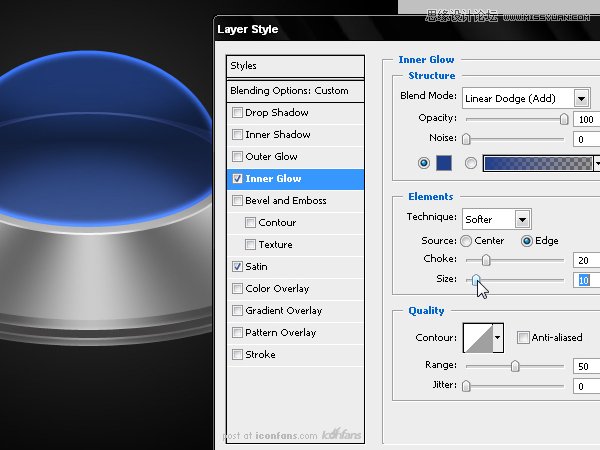Choose the solid color glow radio button

coord(424,163)
